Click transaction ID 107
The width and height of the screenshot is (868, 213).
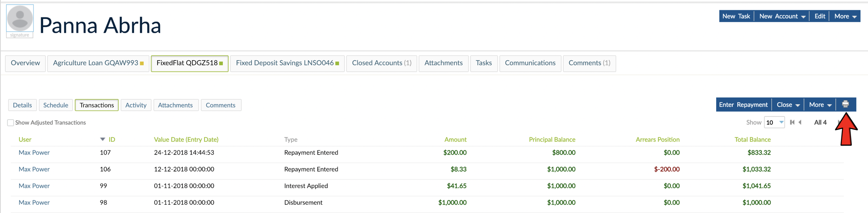click(105, 152)
